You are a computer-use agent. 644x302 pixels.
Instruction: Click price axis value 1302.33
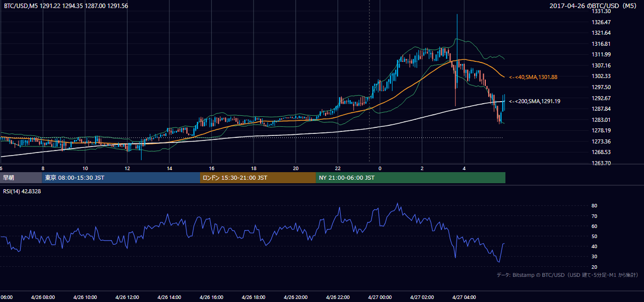pos(601,76)
